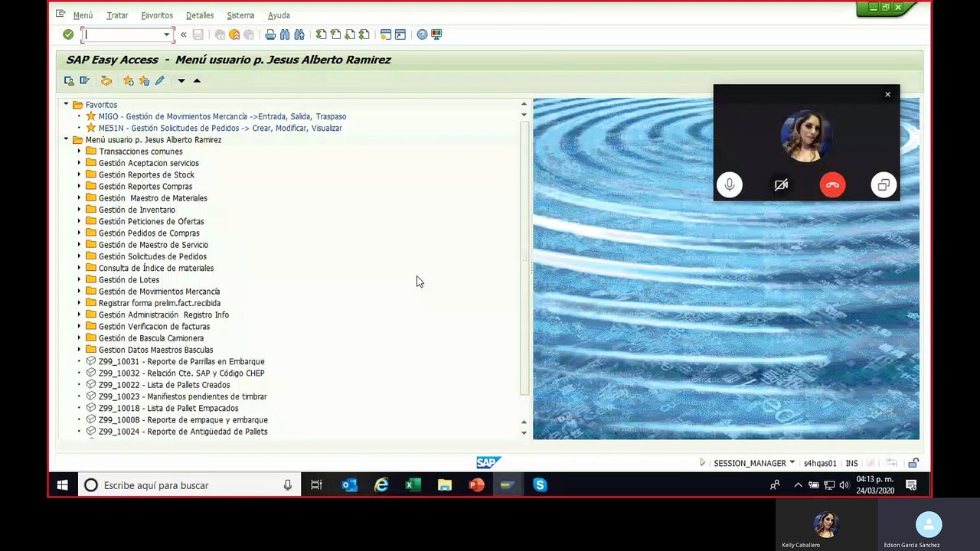Image resolution: width=980 pixels, height=551 pixels.
Task: Click the pop-out window icon in call overlay
Action: 884,185
